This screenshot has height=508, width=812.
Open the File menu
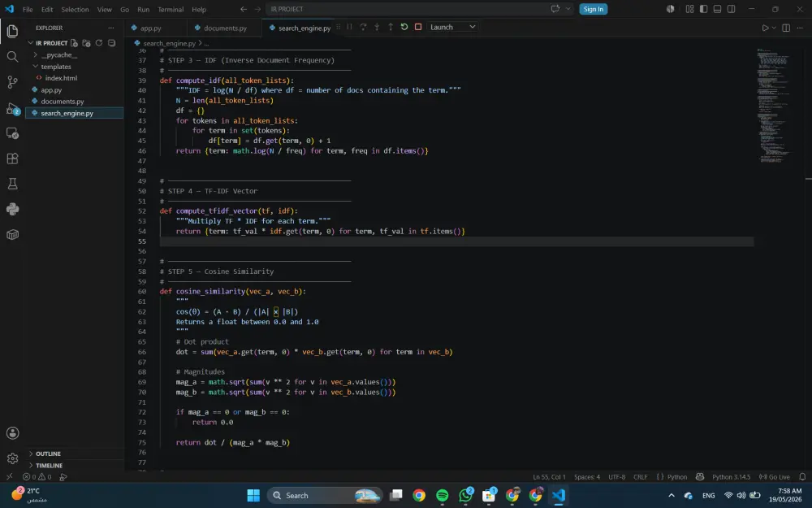[28, 9]
